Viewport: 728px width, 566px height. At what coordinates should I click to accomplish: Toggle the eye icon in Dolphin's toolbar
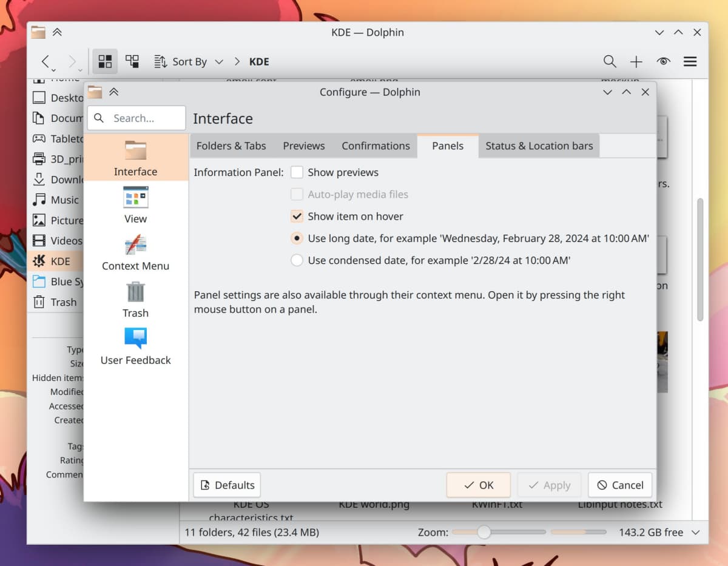coord(663,61)
